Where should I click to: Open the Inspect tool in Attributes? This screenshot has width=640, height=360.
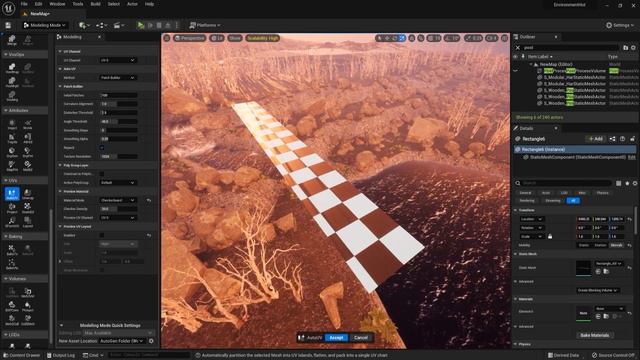tap(12, 124)
